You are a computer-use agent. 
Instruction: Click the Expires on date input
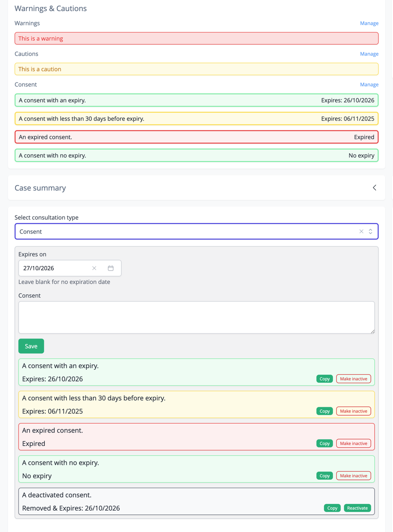pos(53,268)
